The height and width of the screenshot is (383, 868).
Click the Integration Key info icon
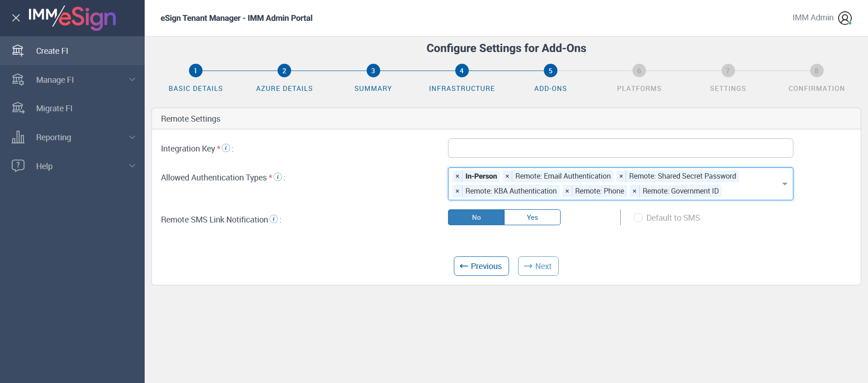click(x=226, y=148)
